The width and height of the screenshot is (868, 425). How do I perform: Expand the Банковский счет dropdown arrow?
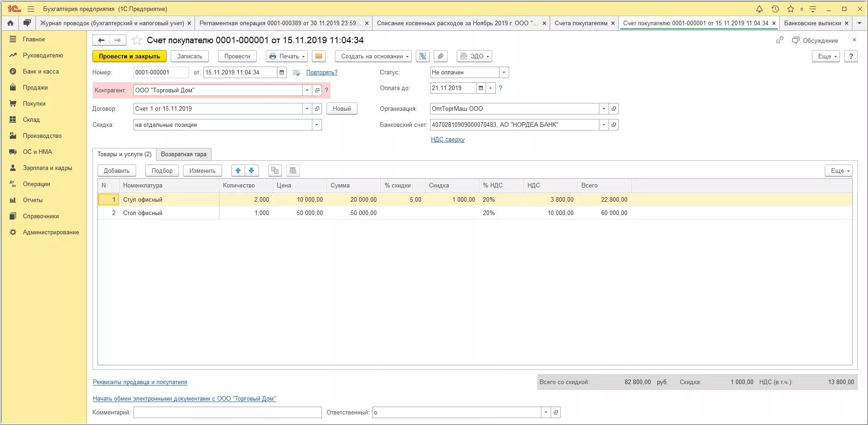604,125
